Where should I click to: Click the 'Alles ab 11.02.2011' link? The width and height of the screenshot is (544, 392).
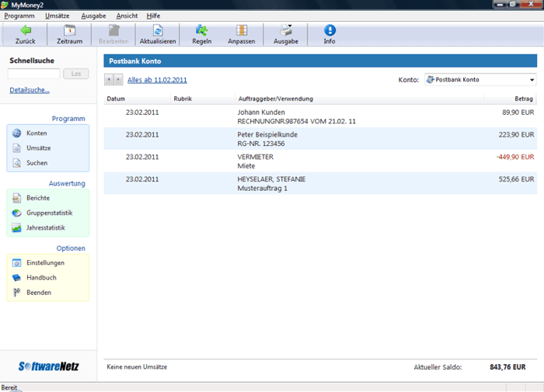157,80
